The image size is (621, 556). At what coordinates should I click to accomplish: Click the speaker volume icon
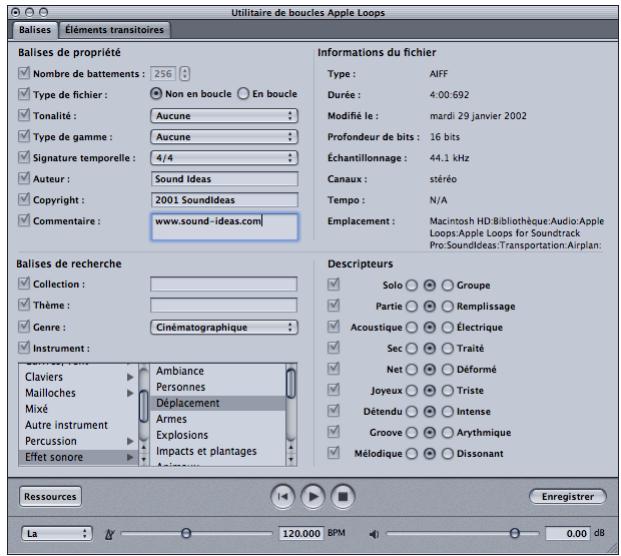tap(374, 534)
